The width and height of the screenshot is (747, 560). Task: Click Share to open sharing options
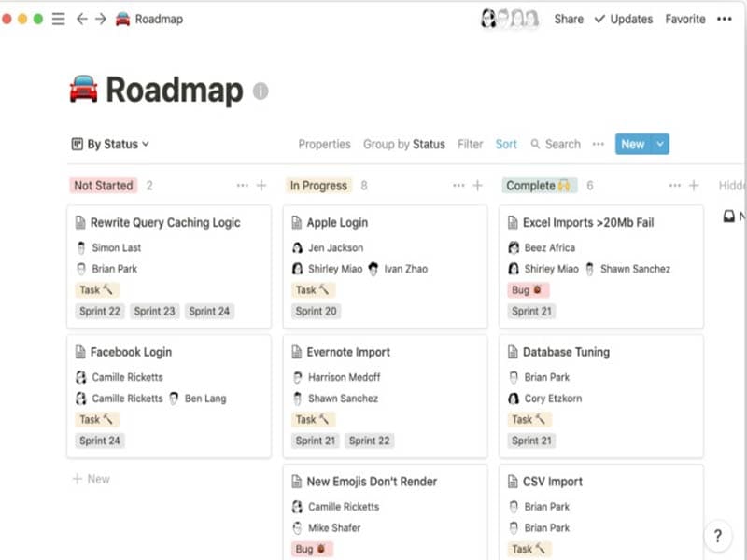point(568,19)
